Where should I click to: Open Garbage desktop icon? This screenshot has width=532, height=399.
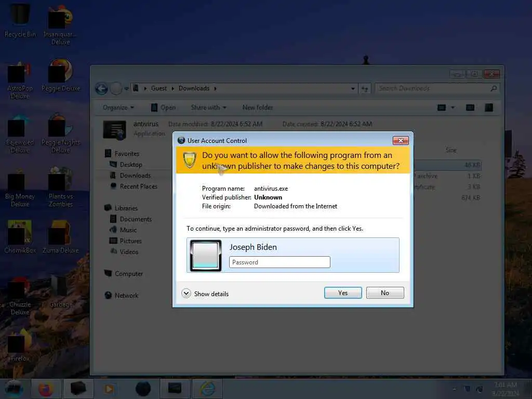pyautogui.click(x=60, y=292)
